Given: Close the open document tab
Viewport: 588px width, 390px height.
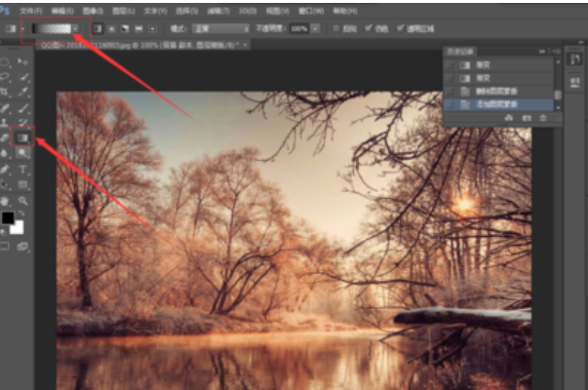Looking at the screenshot, I should pyautogui.click(x=245, y=45).
